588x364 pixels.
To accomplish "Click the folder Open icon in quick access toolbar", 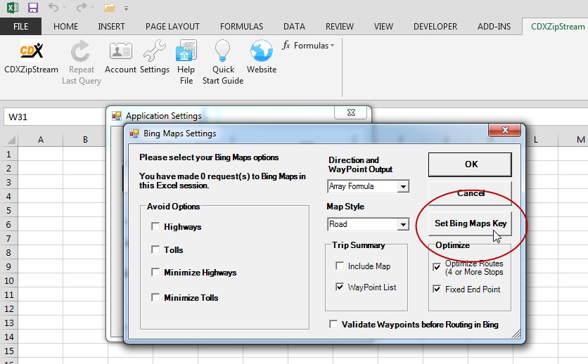I will [110, 8].
